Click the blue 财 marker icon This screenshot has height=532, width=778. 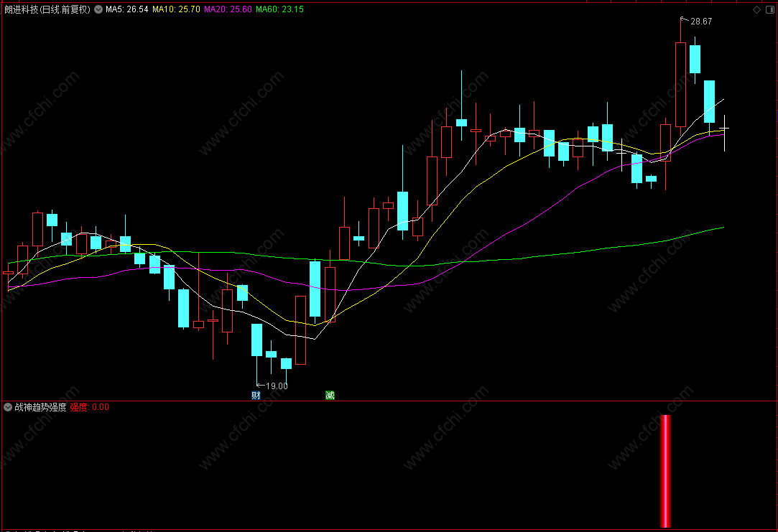[256, 395]
